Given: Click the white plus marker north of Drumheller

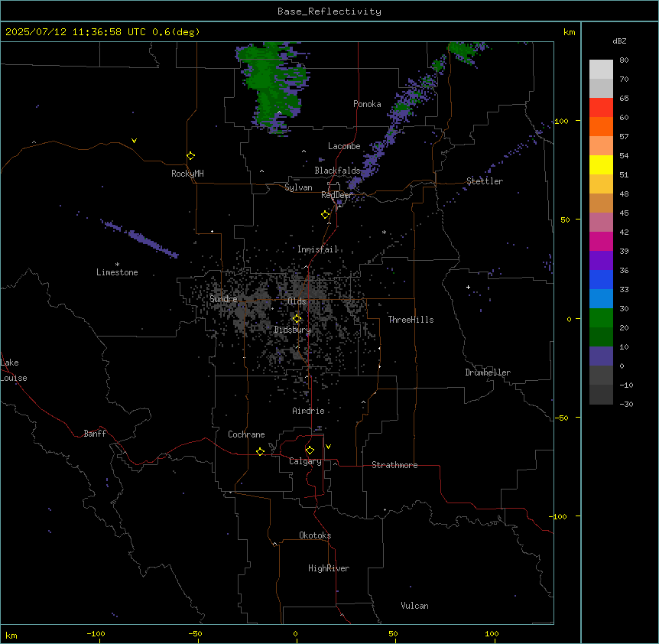Looking at the screenshot, I should (468, 287).
